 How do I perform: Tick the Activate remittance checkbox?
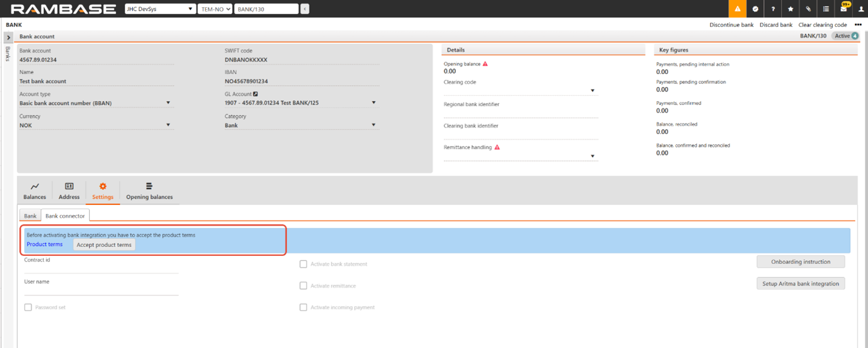tap(303, 286)
